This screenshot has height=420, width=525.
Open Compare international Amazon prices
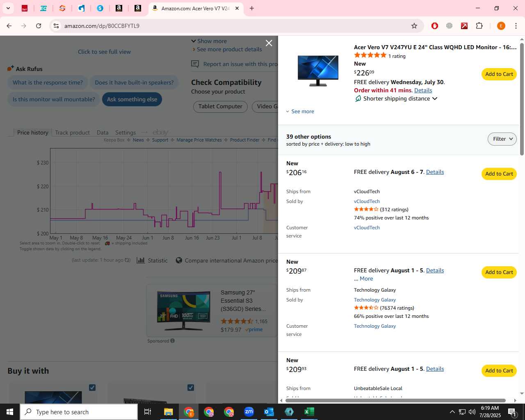(227, 260)
